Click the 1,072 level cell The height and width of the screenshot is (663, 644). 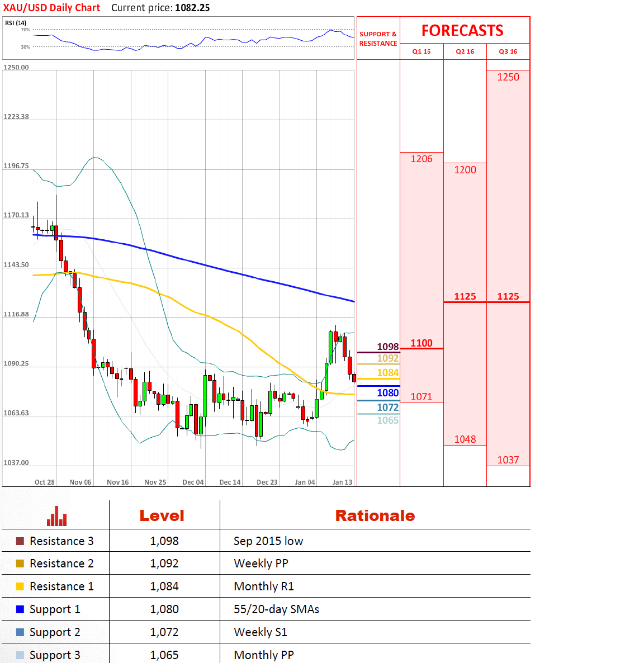click(x=164, y=632)
